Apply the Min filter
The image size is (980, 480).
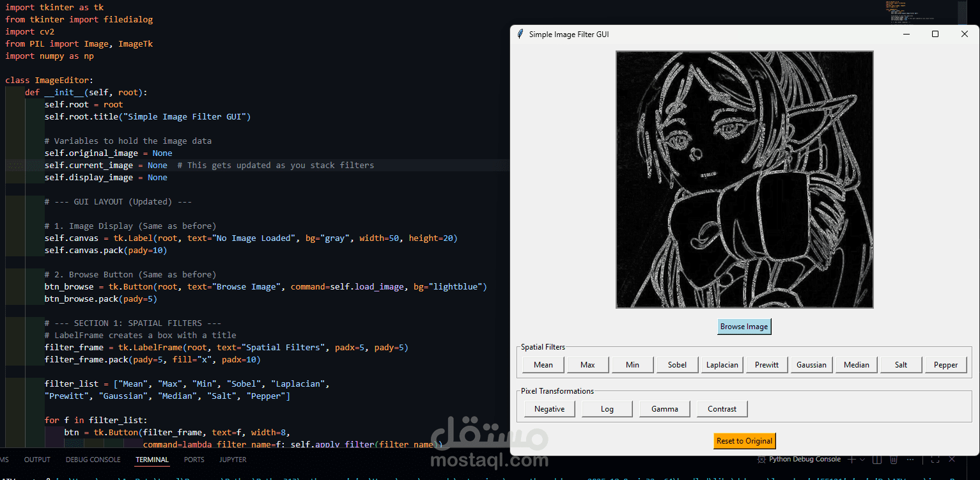(x=633, y=365)
